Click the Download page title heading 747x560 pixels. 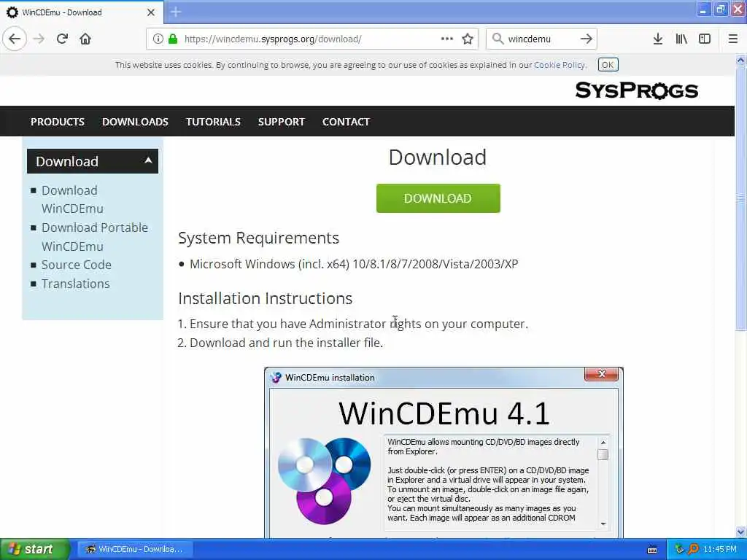coord(438,157)
